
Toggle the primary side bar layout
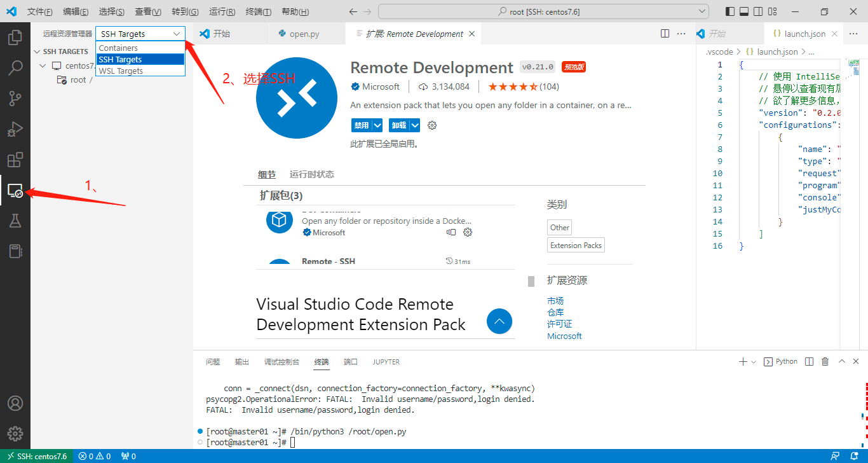729,11
